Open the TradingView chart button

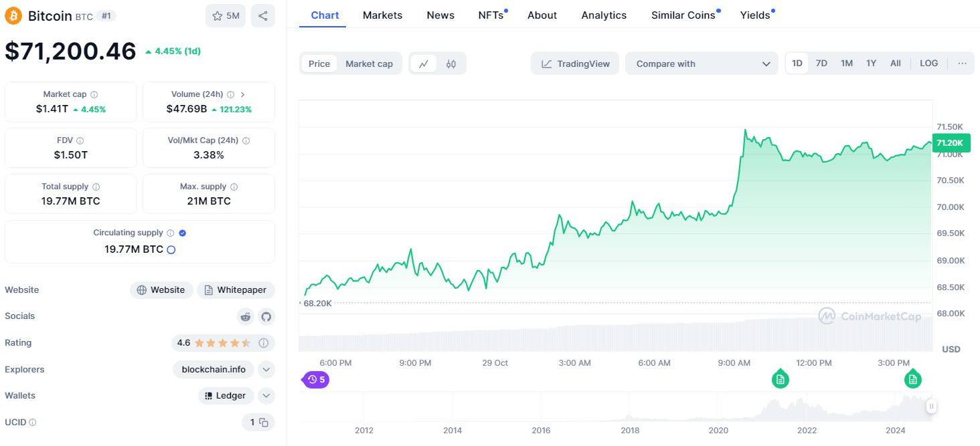pos(575,64)
